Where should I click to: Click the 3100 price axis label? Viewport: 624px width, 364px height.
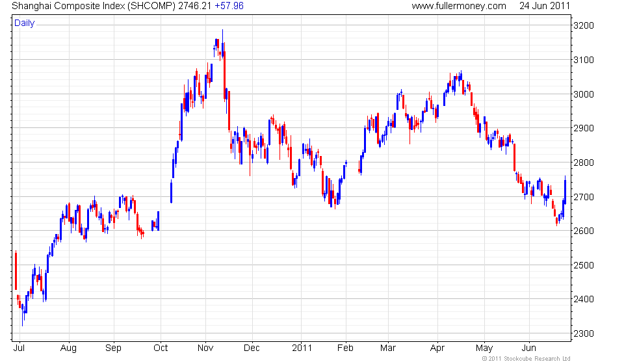point(584,60)
